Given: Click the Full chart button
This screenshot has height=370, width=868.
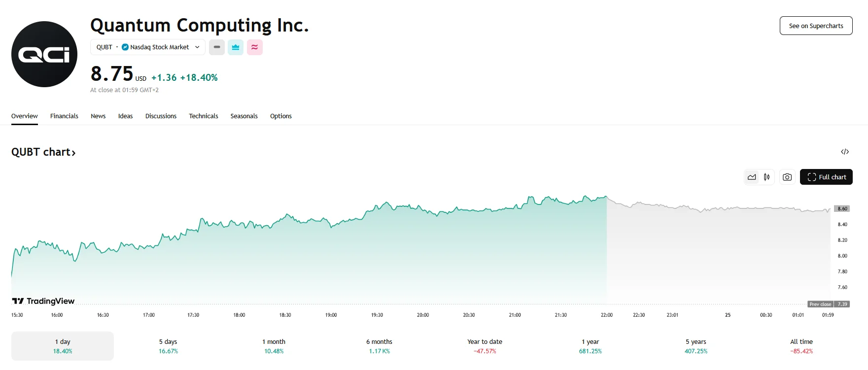Looking at the screenshot, I should coord(826,177).
